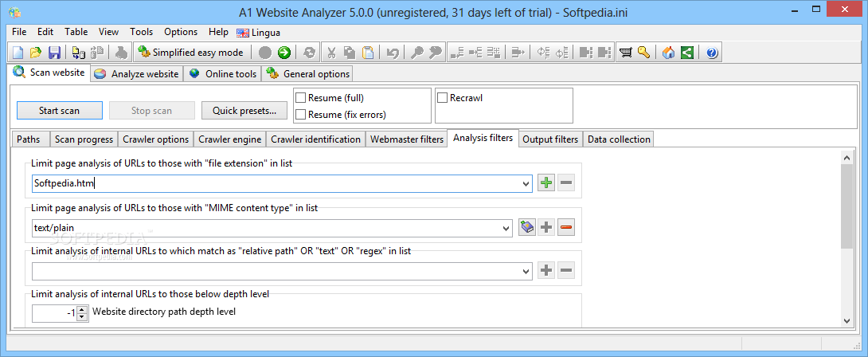Click plus button beside MIME content type list
Image resolution: width=868 pixels, height=357 pixels.
pos(546,227)
